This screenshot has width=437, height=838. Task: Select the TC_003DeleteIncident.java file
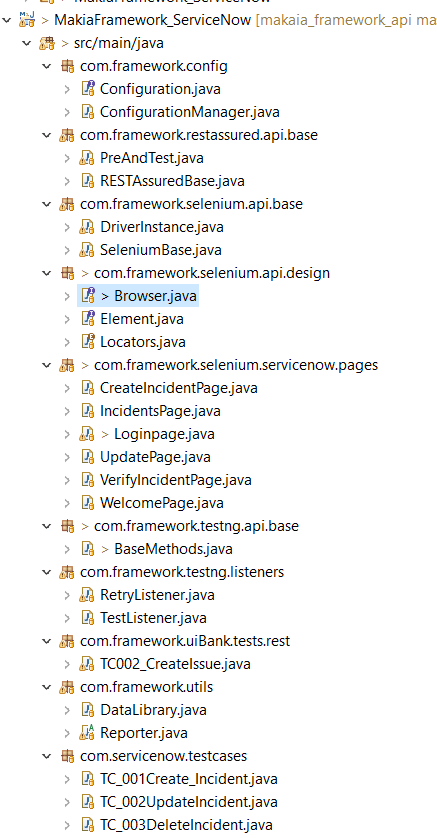tap(186, 824)
